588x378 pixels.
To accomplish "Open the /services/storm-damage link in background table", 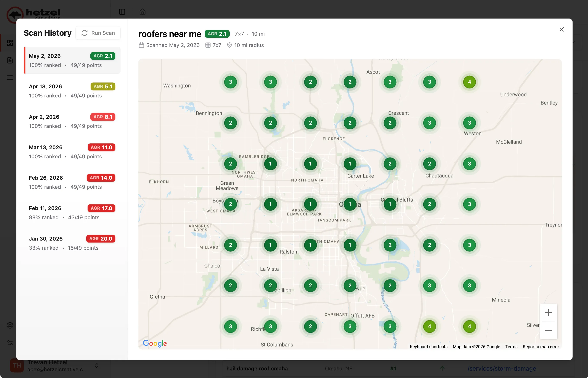I will pos(502,368).
